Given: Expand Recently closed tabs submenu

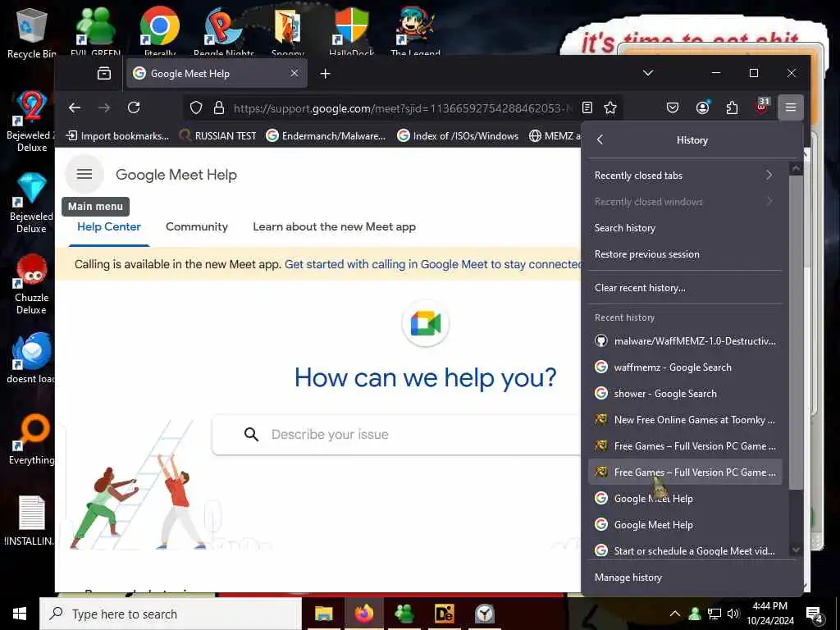Looking at the screenshot, I should click(685, 176).
